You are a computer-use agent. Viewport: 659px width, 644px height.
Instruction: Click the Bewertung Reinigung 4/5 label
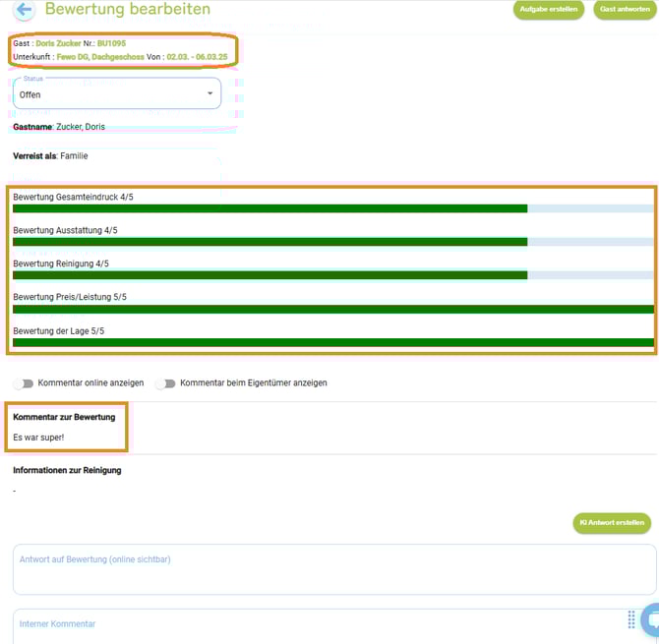point(61,263)
